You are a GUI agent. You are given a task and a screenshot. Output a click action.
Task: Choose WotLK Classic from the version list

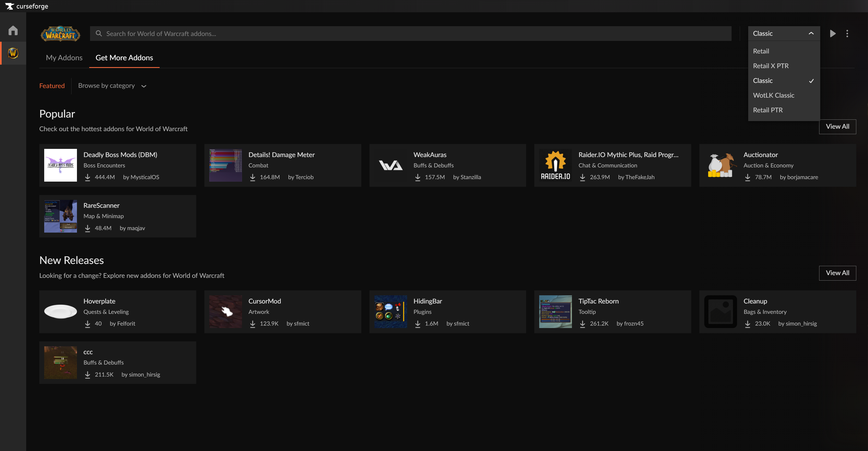(x=773, y=95)
